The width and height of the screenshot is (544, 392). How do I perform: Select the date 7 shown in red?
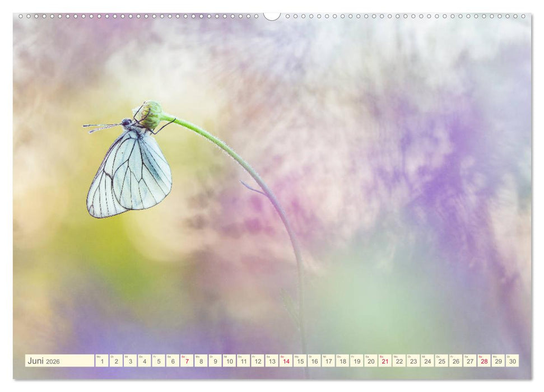pos(187,361)
